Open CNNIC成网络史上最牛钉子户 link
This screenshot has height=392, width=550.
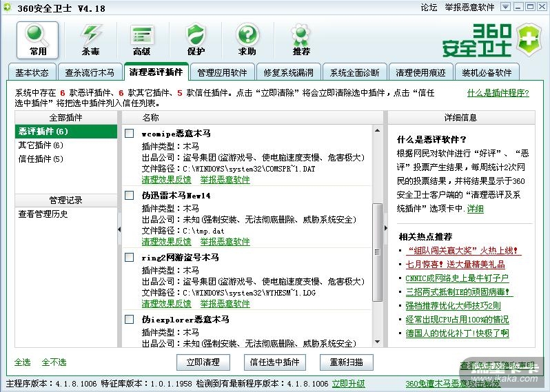pos(457,278)
